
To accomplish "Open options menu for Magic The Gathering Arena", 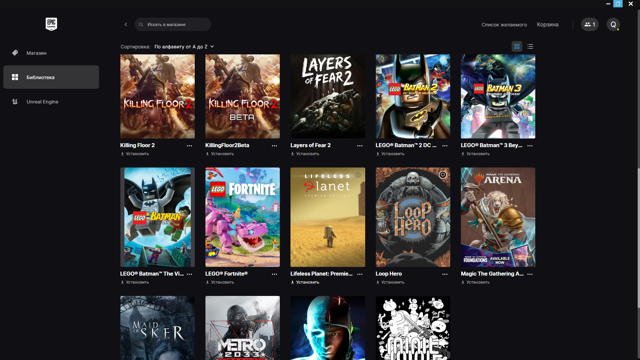I will [x=530, y=274].
